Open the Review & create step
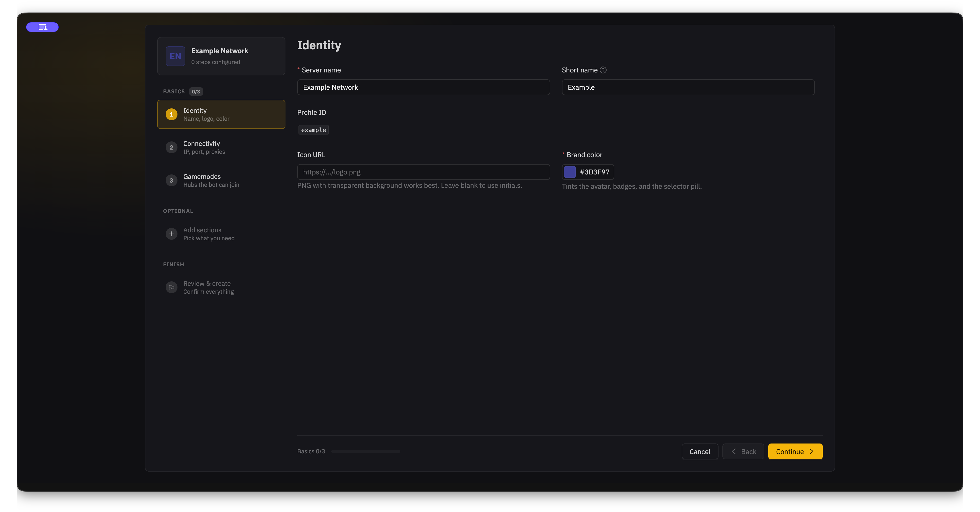 [221, 287]
